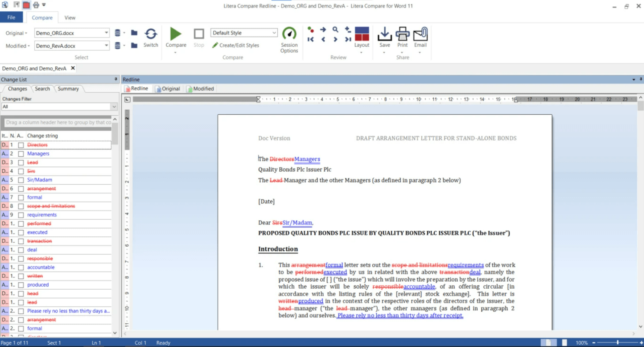644x347 pixels.
Task: Tick the checkbox beside 'requirements'
Action: point(20,215)
